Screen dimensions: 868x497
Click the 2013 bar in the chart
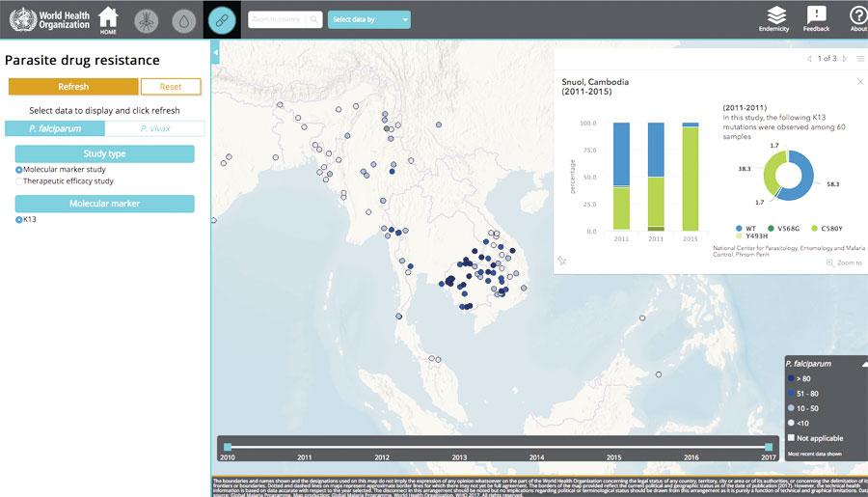point(656,177)
